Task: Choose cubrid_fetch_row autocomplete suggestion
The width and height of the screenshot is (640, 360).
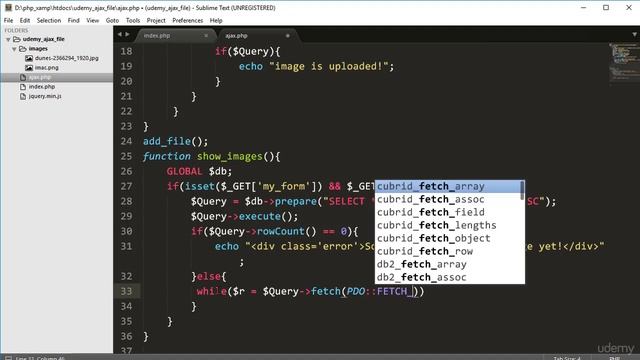Action: 448,251
